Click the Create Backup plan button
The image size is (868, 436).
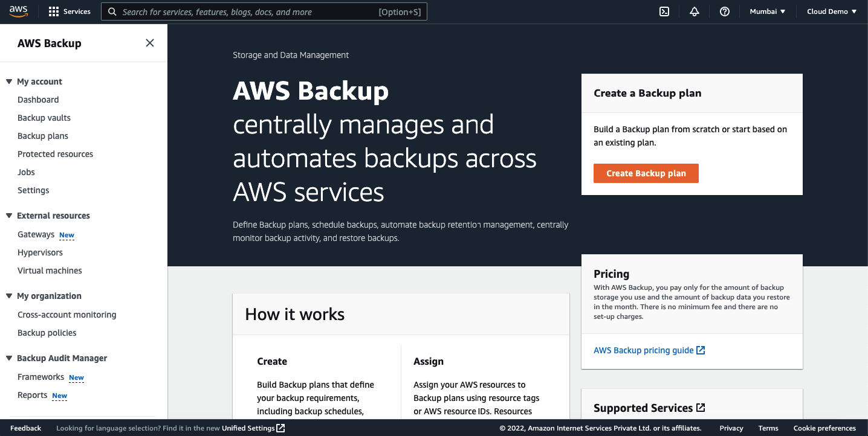pos(646,173)
